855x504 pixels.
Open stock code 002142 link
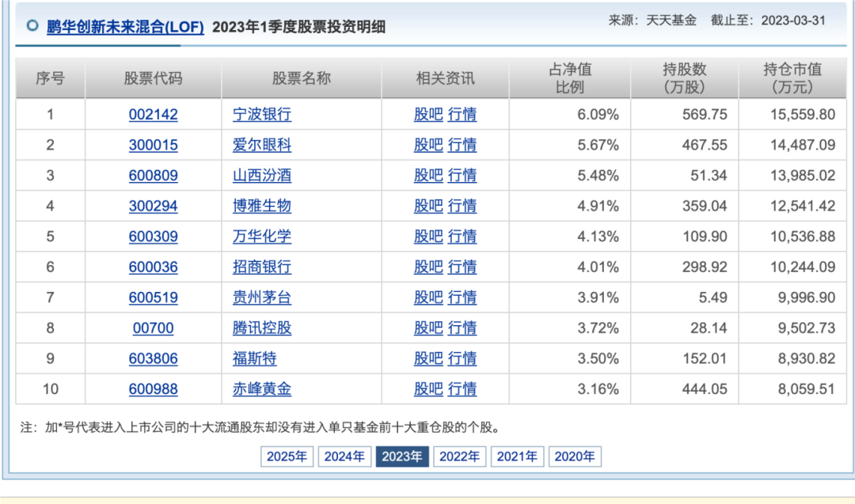pos(154,115)
